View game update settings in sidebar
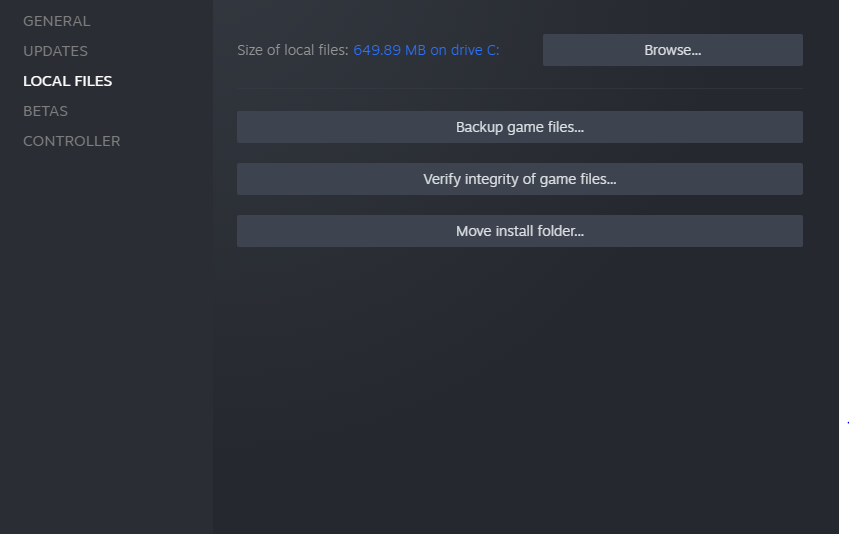 coord(55,51)
